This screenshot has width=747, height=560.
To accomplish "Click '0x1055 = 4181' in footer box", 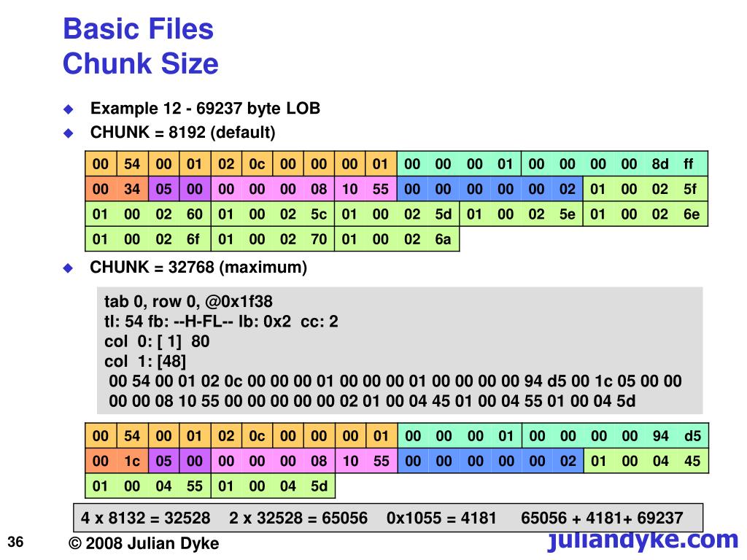I will tap(441, 518).
